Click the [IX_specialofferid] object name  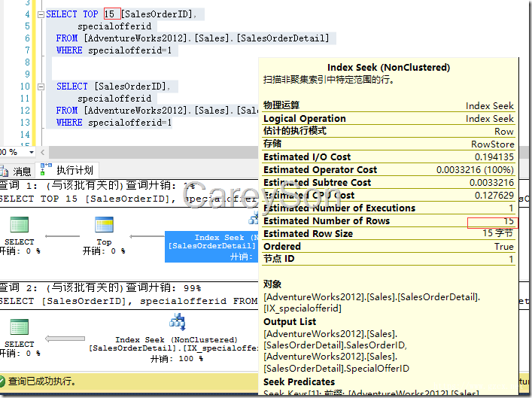tap(302, 308)
